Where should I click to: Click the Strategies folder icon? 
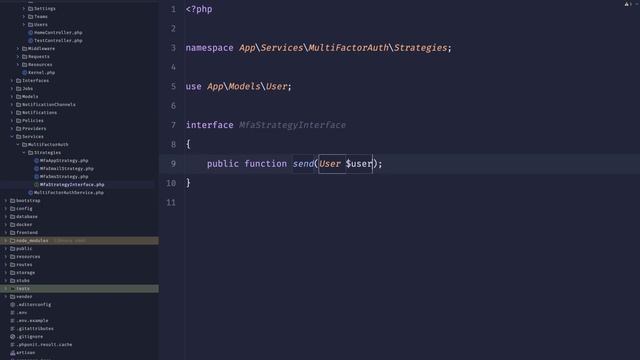pyautogui.click(x=30, y=153)
